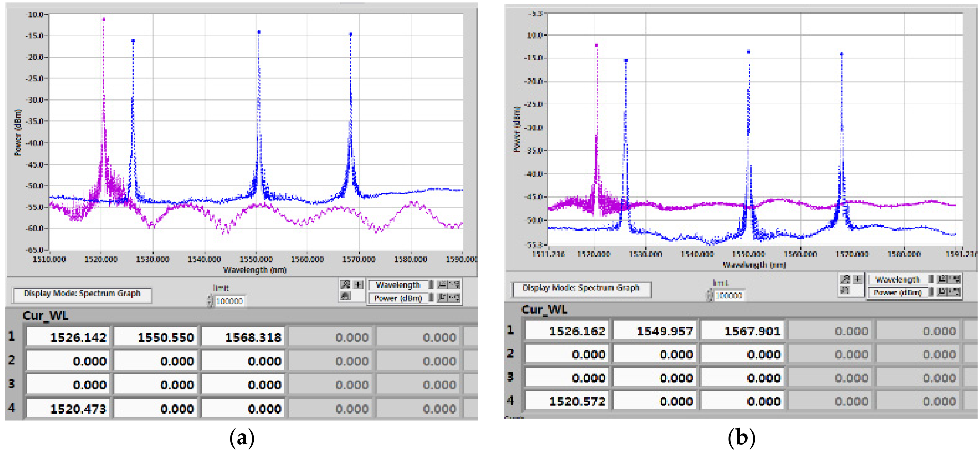980x453 pixels.
Task: Select the 1550.550 cell in left Cur_WL table
Action: [x=156, y=337]
